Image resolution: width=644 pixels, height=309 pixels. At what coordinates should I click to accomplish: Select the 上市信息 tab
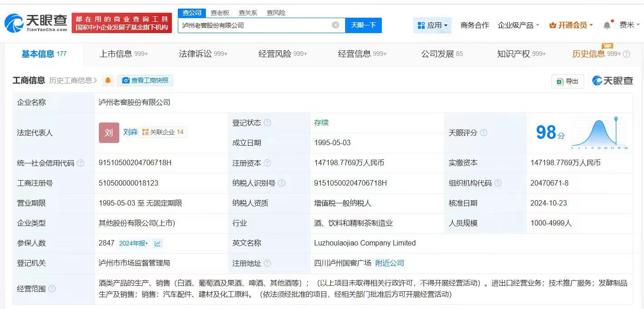pos(124,54)
